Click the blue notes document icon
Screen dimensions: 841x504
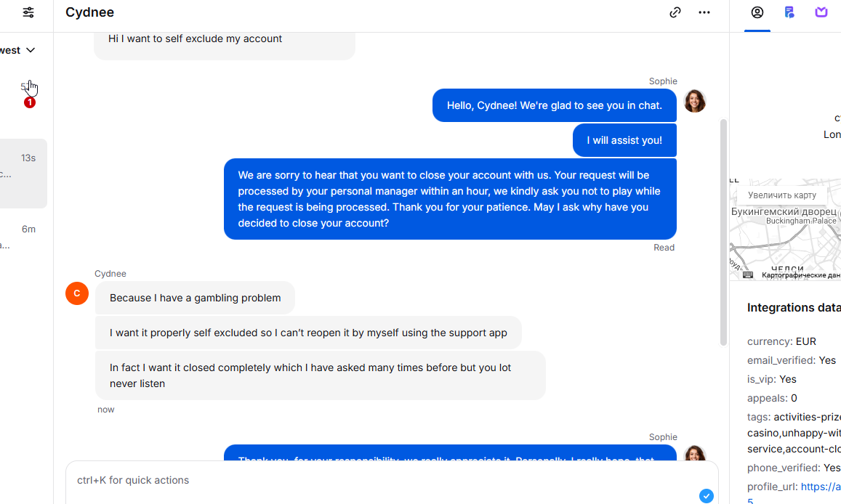(x=789, y=12)
